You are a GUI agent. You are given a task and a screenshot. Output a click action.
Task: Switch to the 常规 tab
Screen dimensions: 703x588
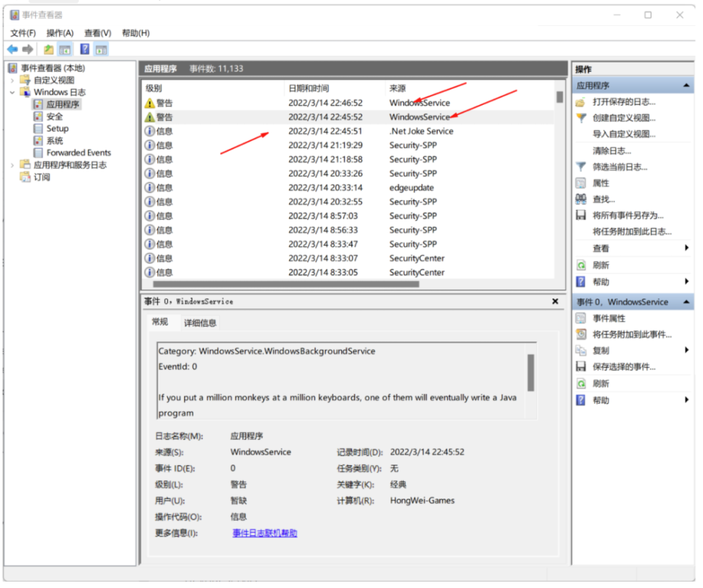(x=160, y=322)
